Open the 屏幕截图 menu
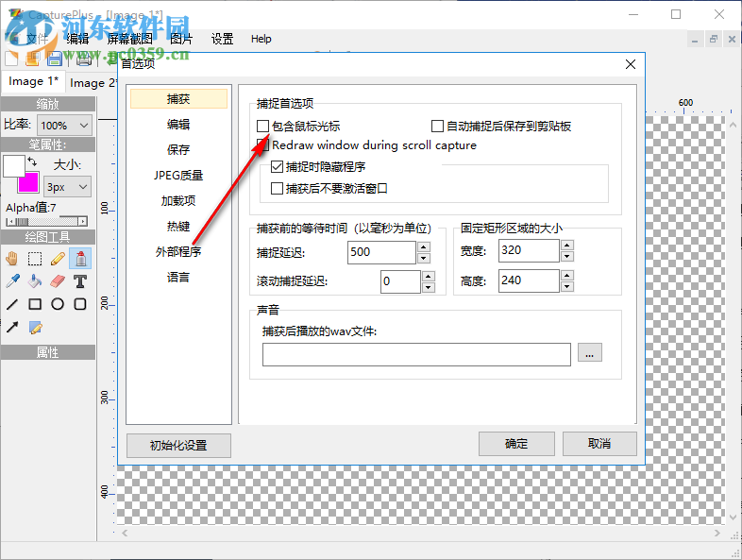 click(x=130, y=39)
